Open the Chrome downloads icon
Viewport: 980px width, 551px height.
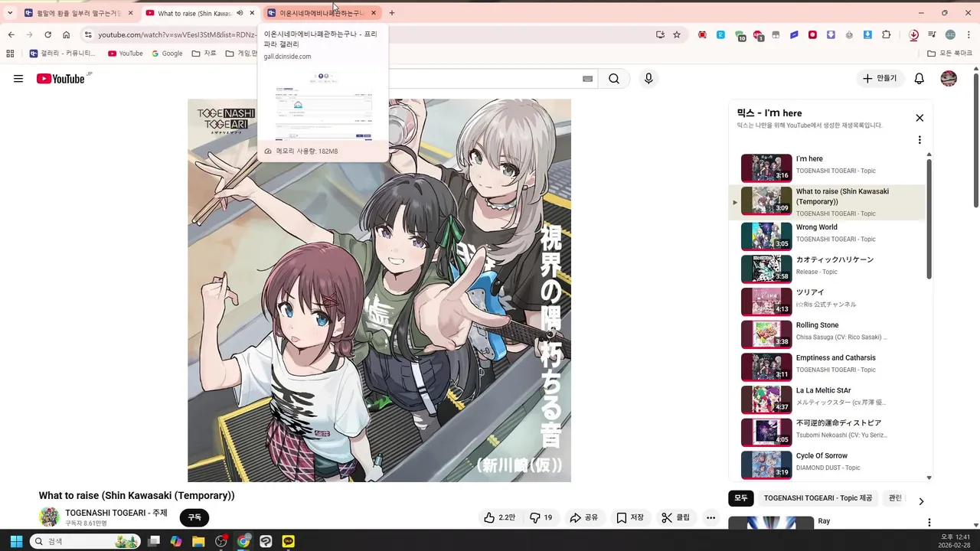click(x=913, y=34)
